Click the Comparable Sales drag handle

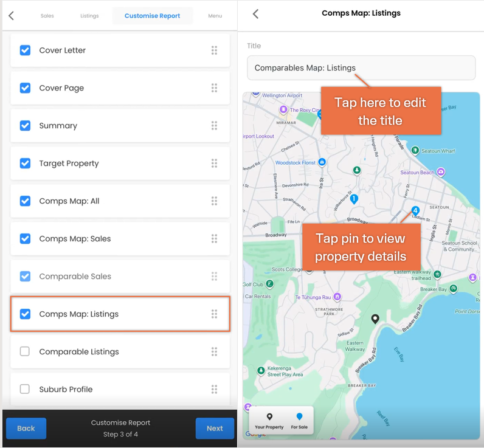pos(214,276)
